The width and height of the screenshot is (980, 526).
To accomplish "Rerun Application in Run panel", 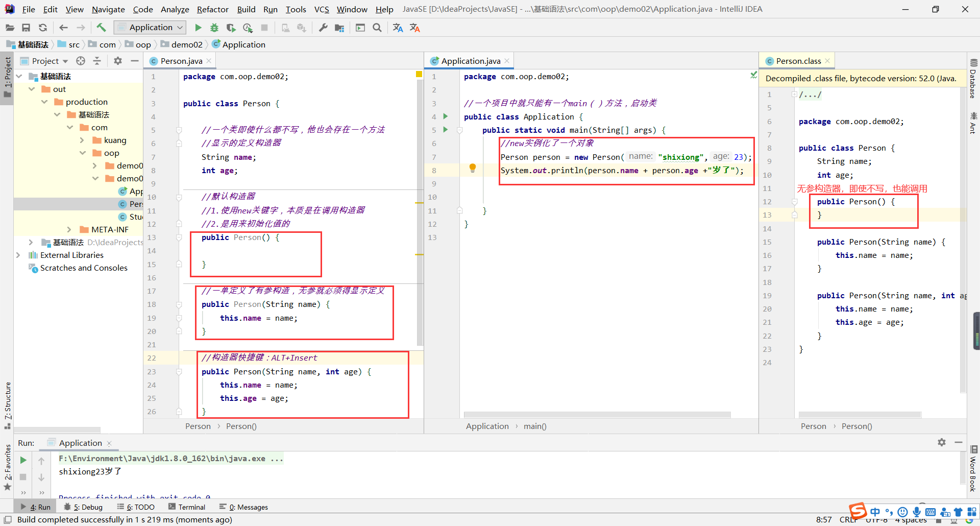I will tap(23, 460).
